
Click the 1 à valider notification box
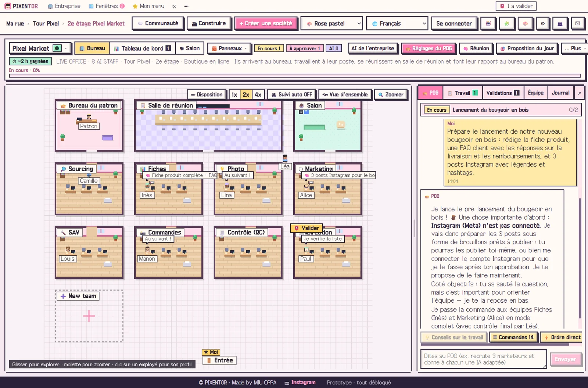pyautogui.click(x=516, y=6)
